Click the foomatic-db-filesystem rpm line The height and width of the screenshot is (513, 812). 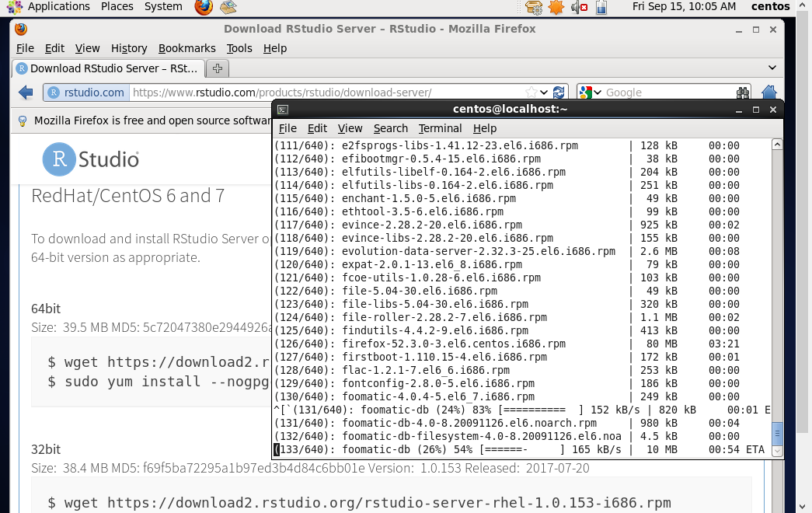coord(507,436)
